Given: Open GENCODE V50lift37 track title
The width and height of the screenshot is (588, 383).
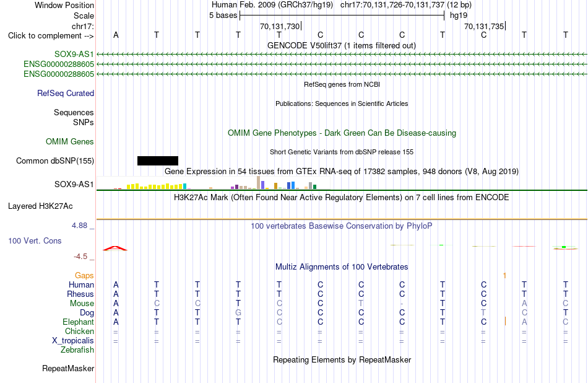Looking at the screenshot, I should 342,45.
